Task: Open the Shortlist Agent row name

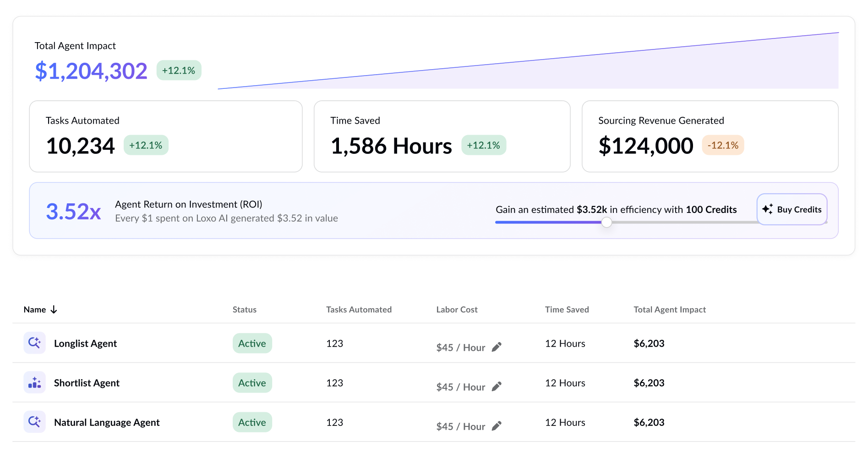Action: pos(87,383)
